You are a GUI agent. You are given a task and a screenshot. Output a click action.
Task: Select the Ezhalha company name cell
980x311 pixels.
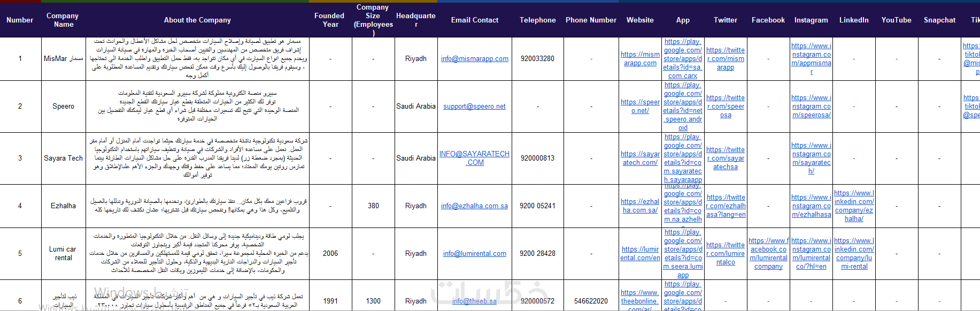(x=63, y=206)
